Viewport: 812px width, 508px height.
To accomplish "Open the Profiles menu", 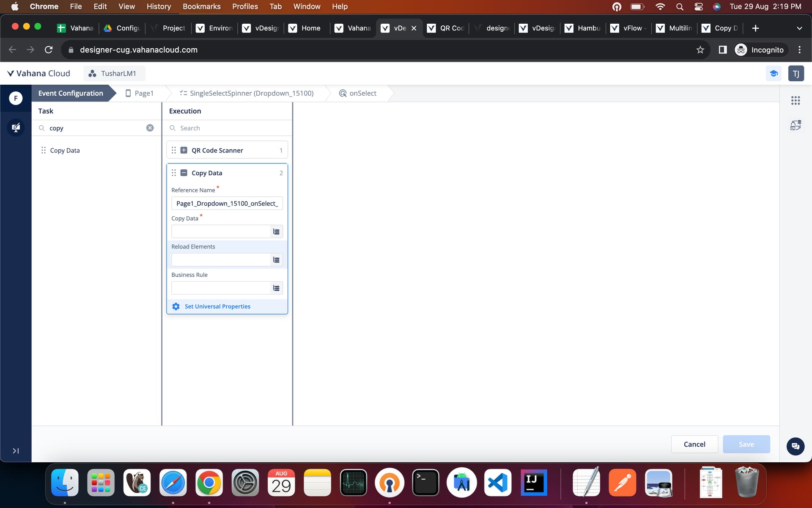I will click(x=245, y=6).
